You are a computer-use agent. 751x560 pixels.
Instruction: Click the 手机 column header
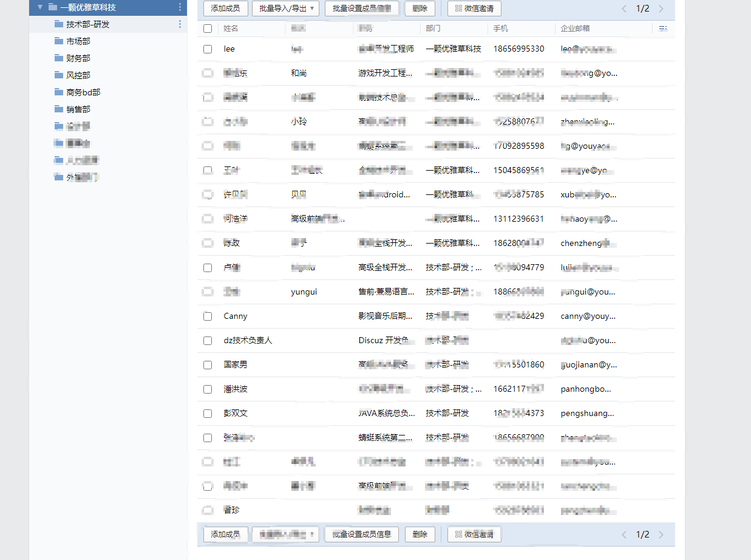pyautogui.click(x=501, y=29)
